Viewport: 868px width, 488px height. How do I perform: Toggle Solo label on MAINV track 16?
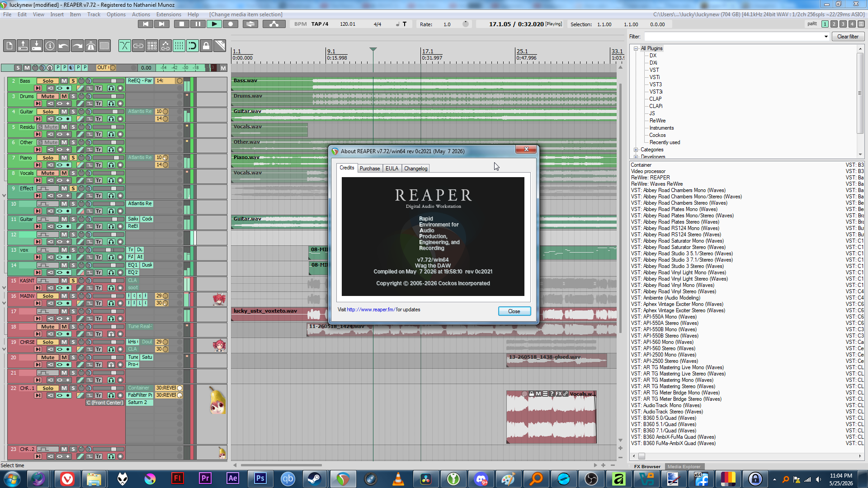point(48,296)
